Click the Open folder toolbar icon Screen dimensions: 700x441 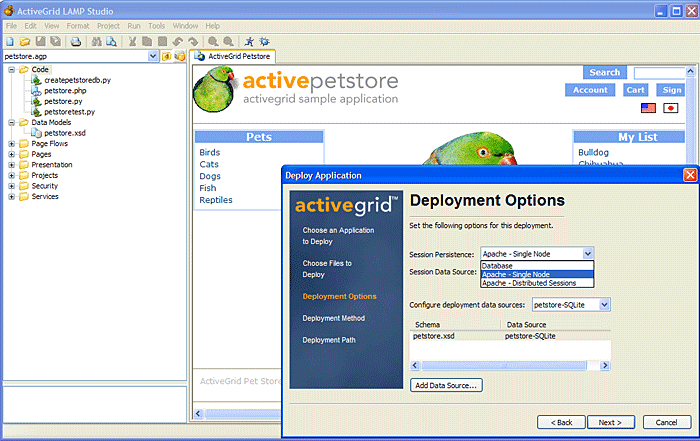[x=24, y=41]
